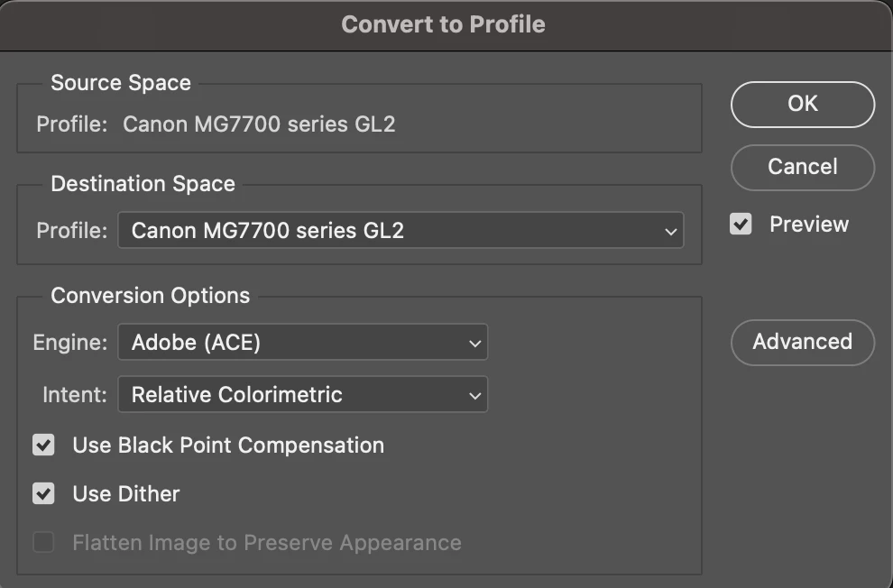This screenshot has height=588, width=893.
Task: Open the Advanced conversion settings
Action: coord(802,342)
